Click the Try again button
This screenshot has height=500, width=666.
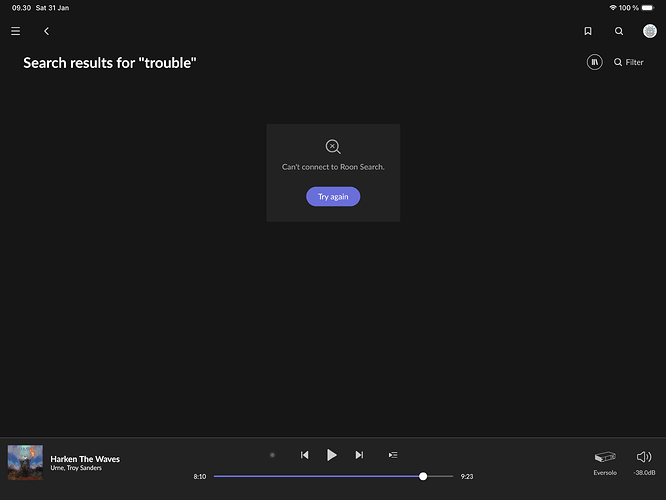click(333, 197)
